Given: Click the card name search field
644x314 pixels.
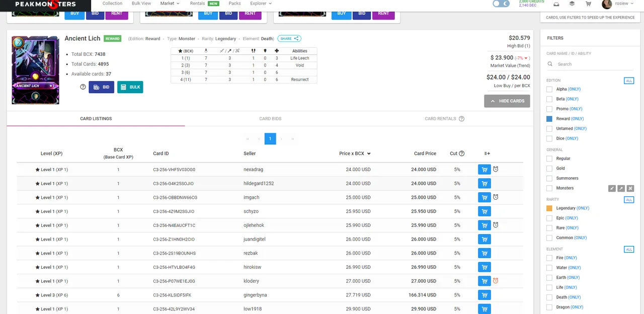Looking at the screenshot, I should tap(590, 64).
